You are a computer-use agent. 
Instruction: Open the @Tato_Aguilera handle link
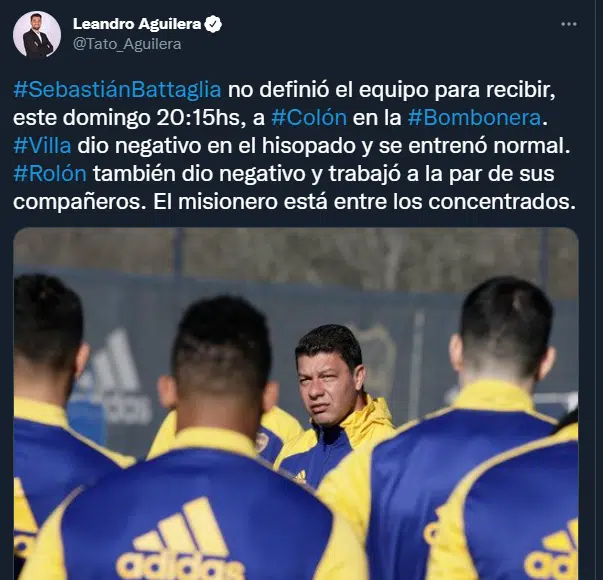pyautogui.click(x=127, y=44)
